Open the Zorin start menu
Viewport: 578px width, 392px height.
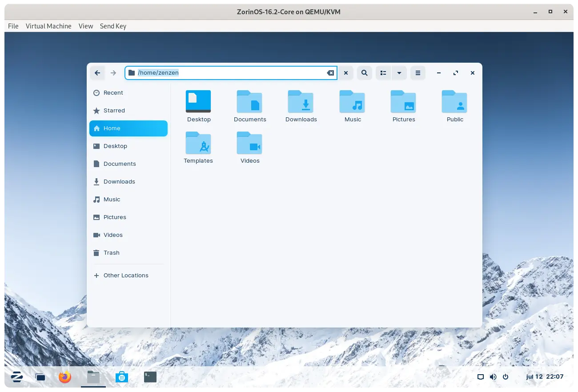click(17, 377)
